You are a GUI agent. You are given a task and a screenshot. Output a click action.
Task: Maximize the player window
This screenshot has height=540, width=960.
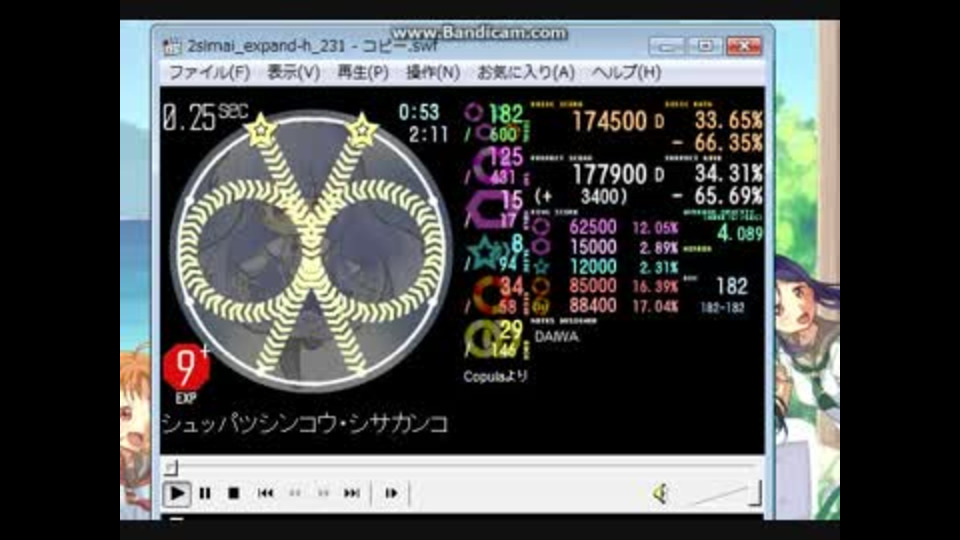[705, 46]
